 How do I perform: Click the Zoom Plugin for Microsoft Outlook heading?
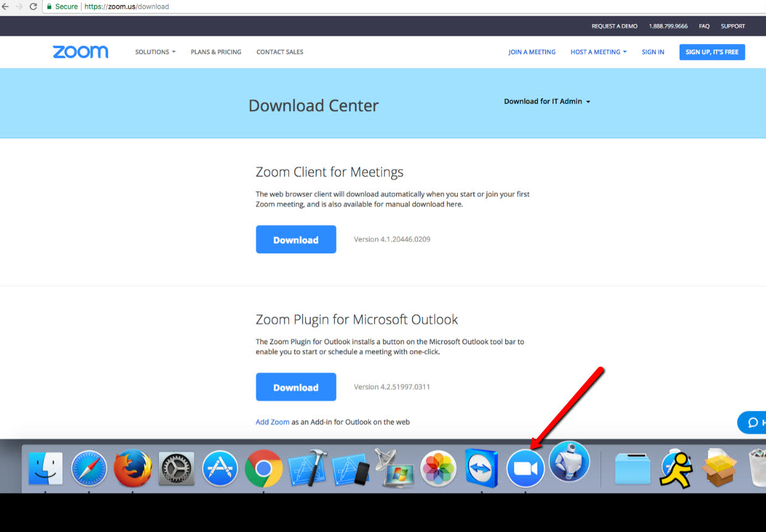click(357, 319)
